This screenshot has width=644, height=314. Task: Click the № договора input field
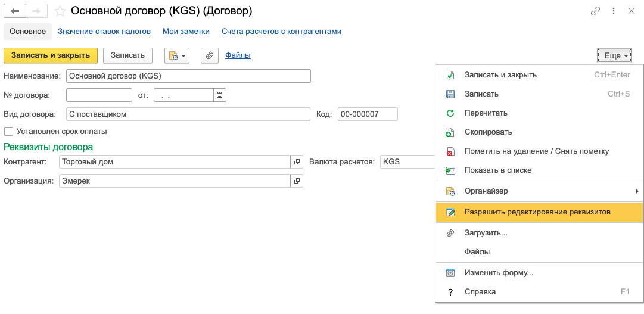99,95
